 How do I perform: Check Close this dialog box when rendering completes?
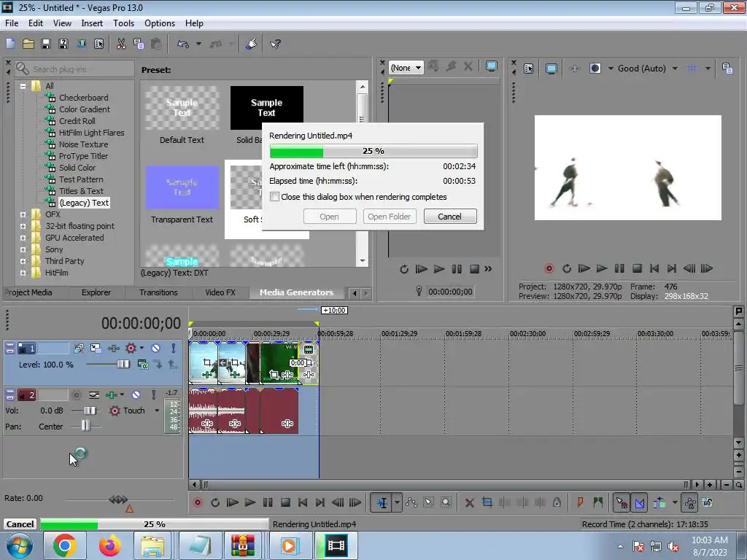tap(274, 197)
